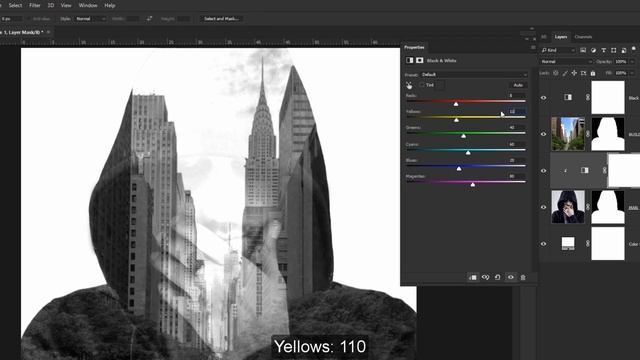
Task: Open the Window menu
Action: tap(88, 5)
